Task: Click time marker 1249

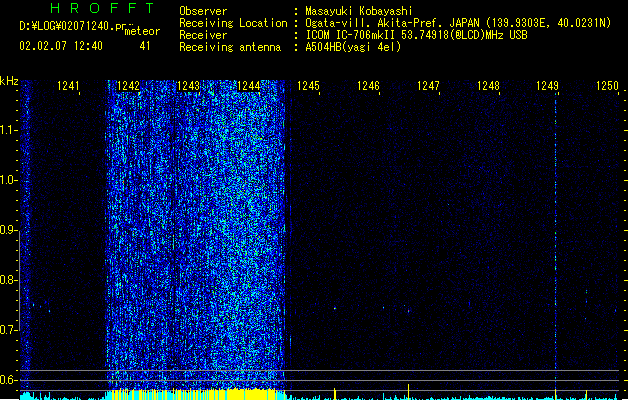Action: [x=548, y=86]
